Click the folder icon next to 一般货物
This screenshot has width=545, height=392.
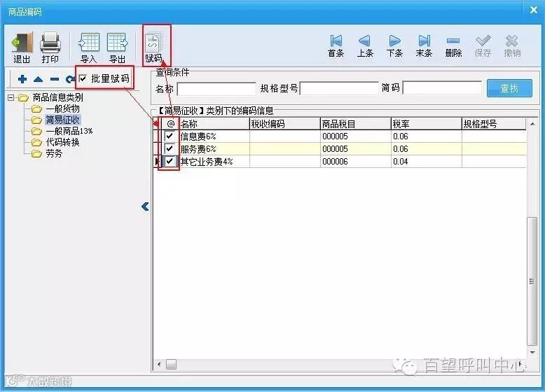coord(36,109)
